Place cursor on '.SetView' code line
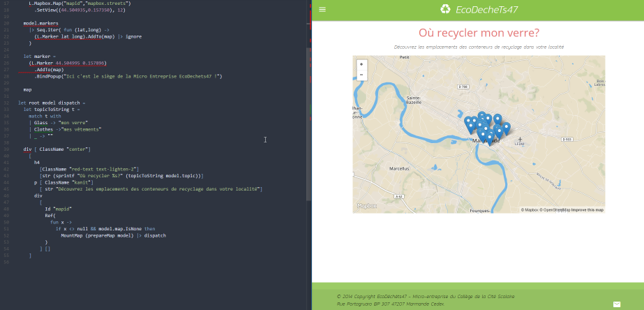The height and width of the screenshot is (310, 644). click(80, 10)
